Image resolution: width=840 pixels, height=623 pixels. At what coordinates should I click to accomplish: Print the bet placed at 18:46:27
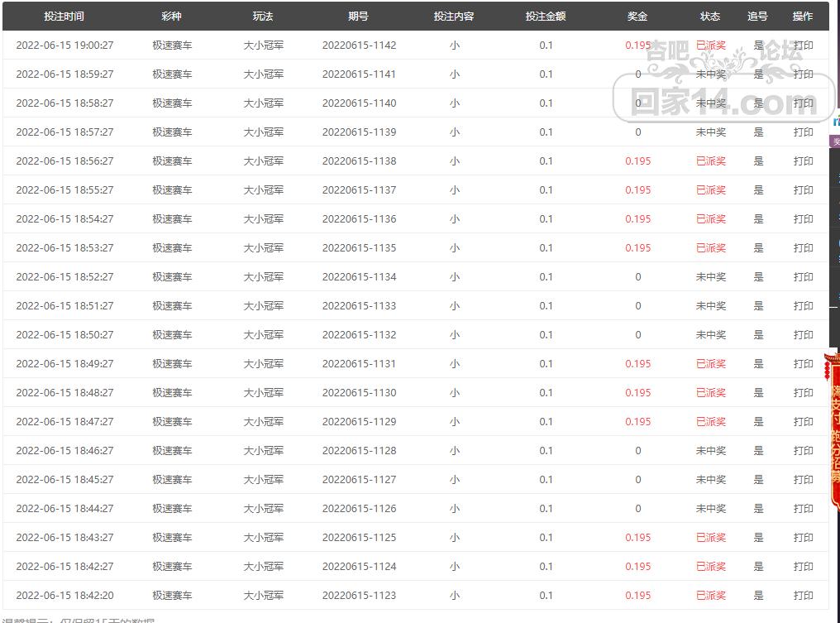click(803, 450)
